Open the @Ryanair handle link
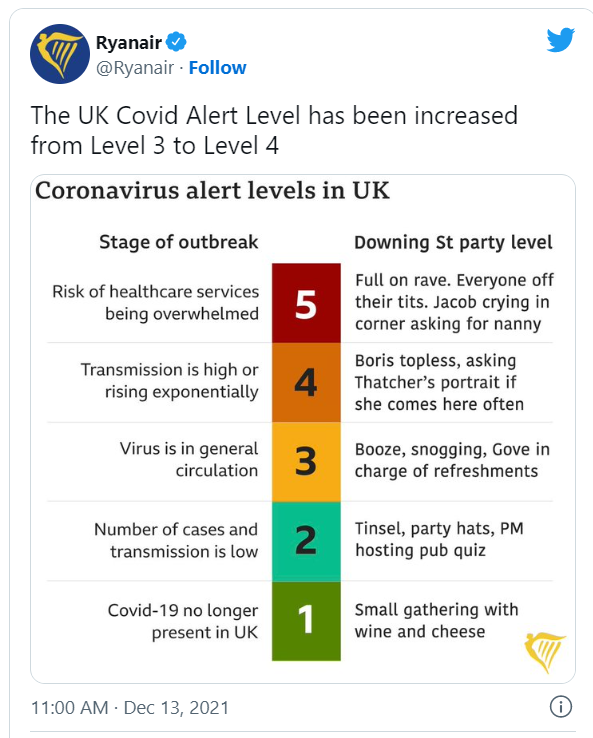The image size is (593, 738). [x=135, y=68]
